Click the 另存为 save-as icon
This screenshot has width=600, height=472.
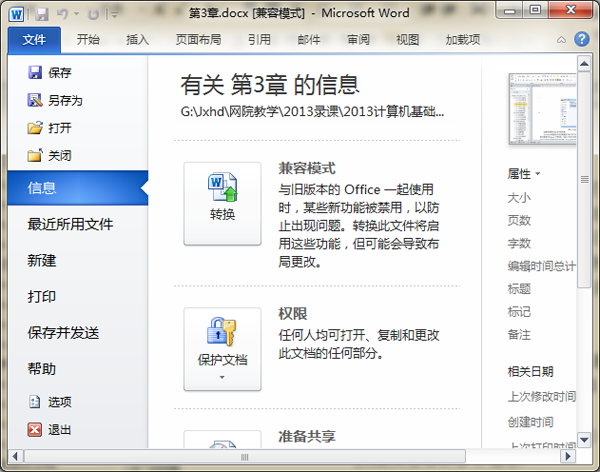point(35,100)
